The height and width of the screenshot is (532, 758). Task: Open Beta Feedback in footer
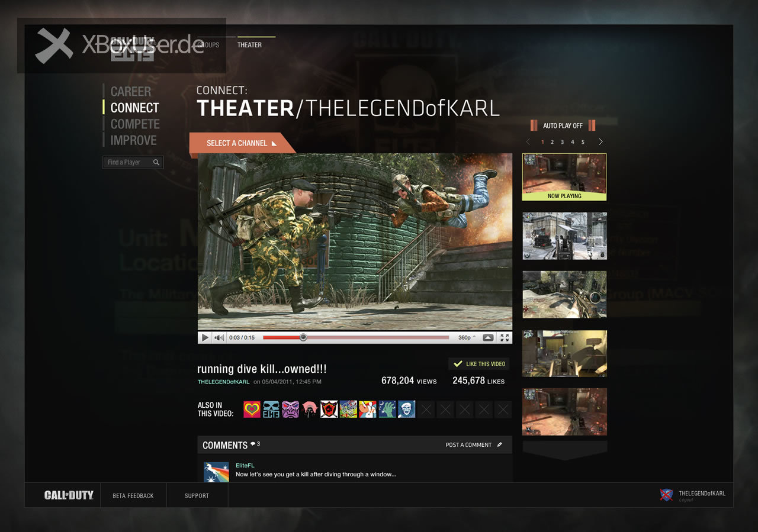pos(133,496)
